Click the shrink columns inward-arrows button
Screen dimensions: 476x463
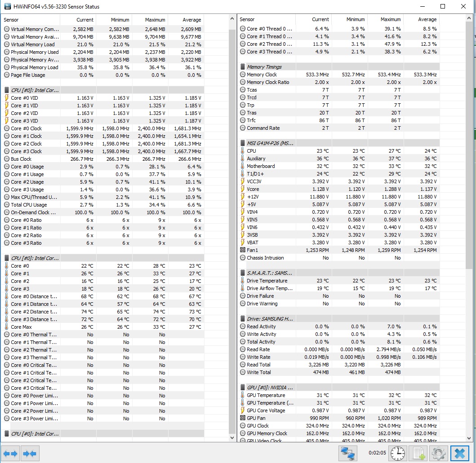point(31,453)
